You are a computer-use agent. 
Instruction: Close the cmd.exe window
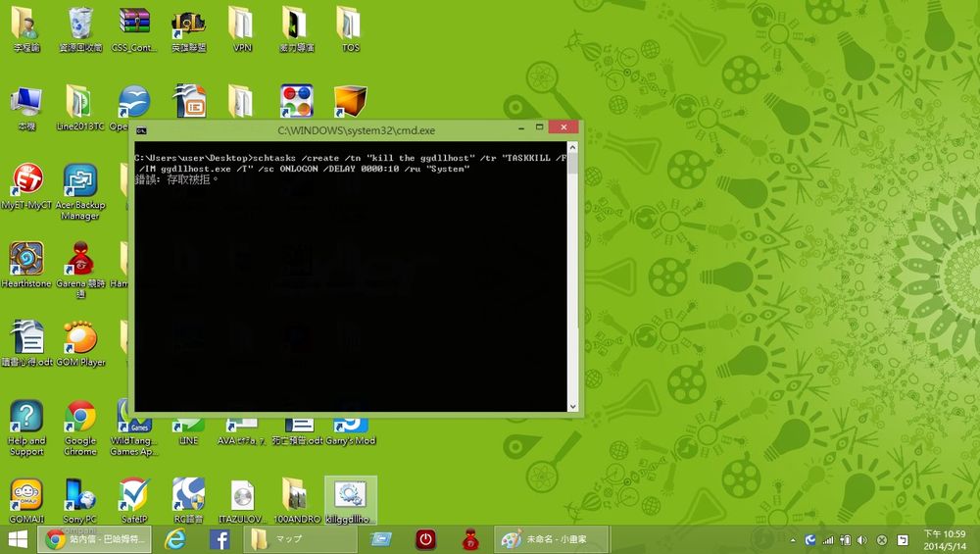pos(563,127)
